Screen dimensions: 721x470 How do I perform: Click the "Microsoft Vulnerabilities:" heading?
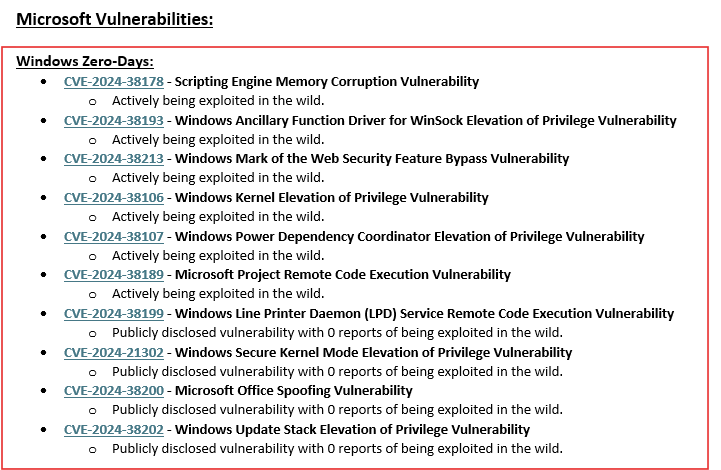coord(114,19)
